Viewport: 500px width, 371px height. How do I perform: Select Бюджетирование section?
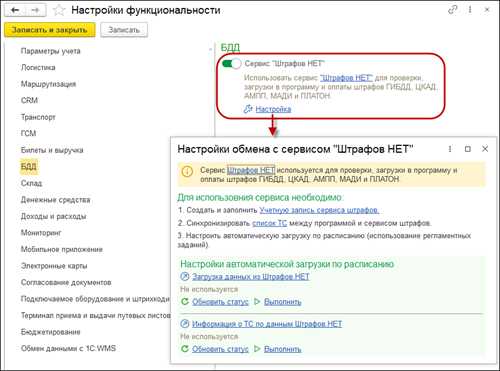tap(51, 332)
